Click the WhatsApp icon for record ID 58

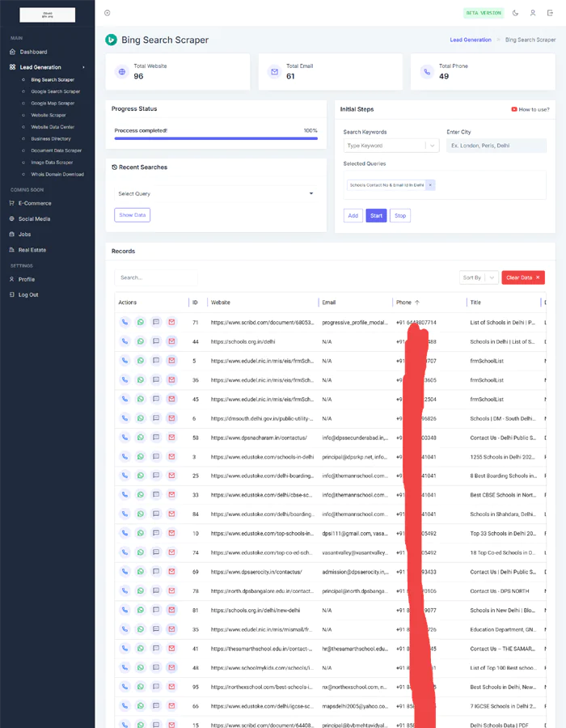141,438
